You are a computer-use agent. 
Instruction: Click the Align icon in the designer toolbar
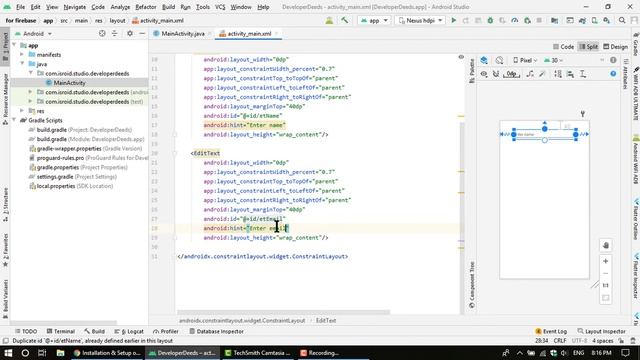pyautogui.click(x=570, y=74)
